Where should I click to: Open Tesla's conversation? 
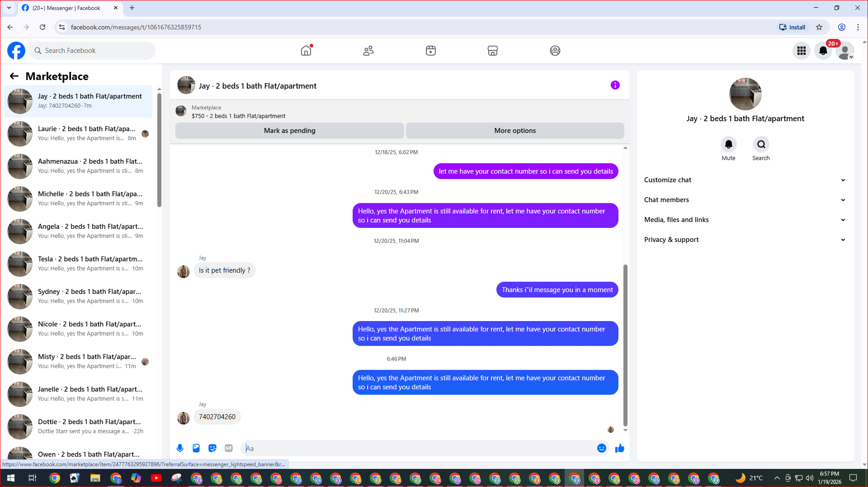click(78, 264)
